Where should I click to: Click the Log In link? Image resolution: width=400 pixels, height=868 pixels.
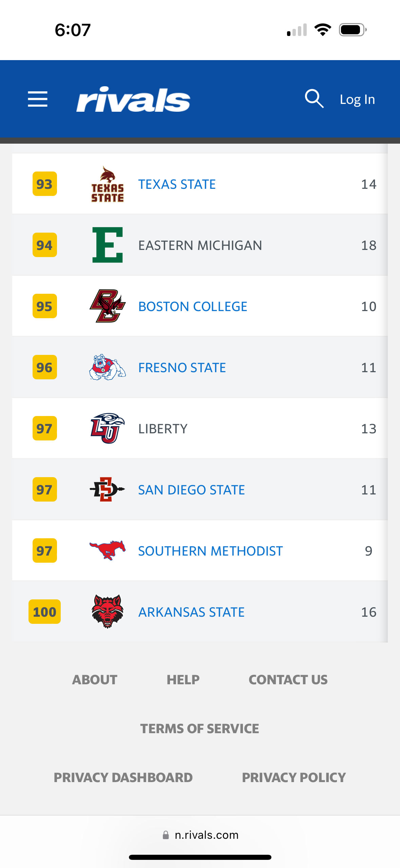pos(357,100)
